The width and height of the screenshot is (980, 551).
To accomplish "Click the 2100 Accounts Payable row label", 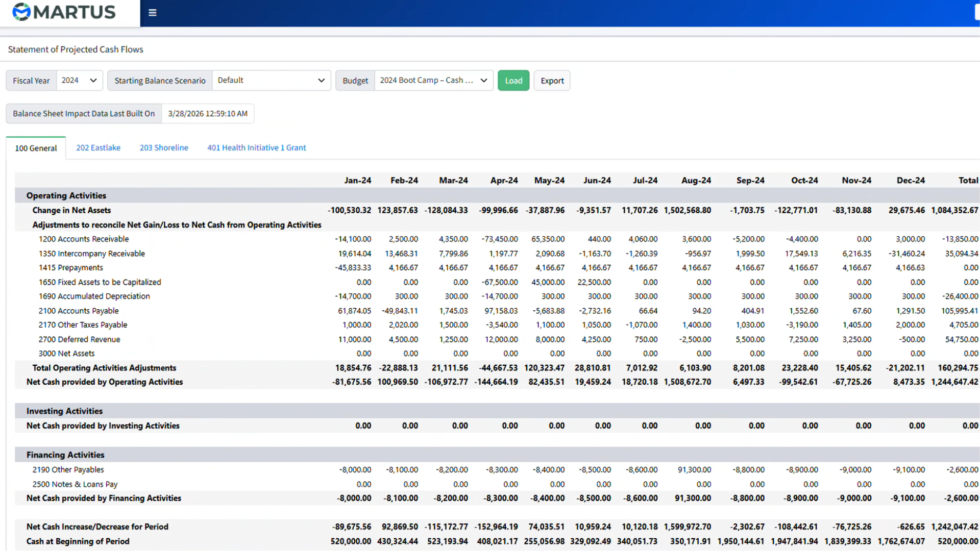I will 79,311.
